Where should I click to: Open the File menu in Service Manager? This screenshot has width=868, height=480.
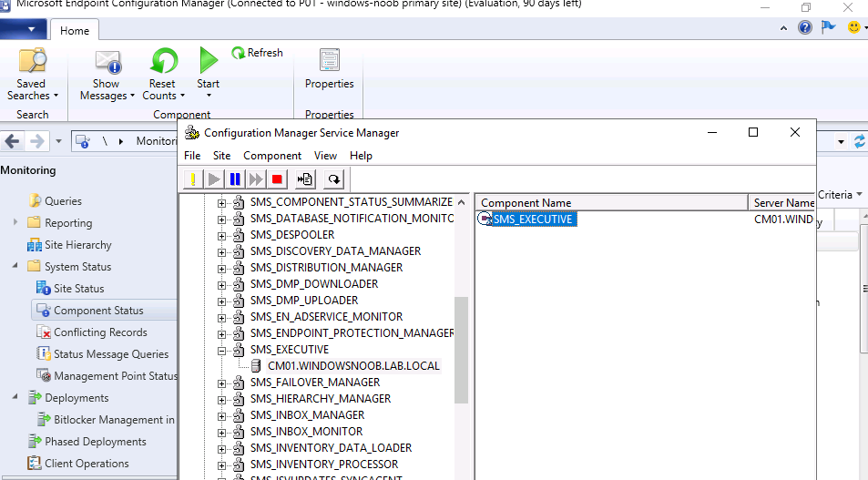pyautogui.click(x=192, y=156)
